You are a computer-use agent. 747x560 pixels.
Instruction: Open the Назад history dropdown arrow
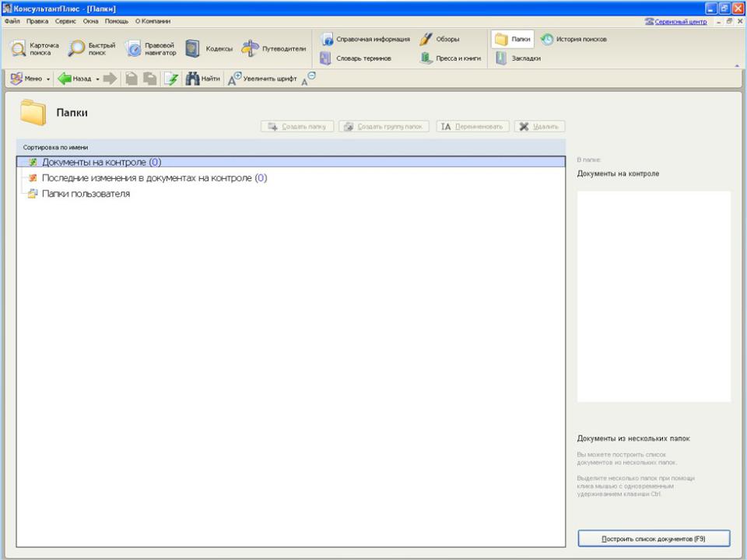click(x=98, y=79)
